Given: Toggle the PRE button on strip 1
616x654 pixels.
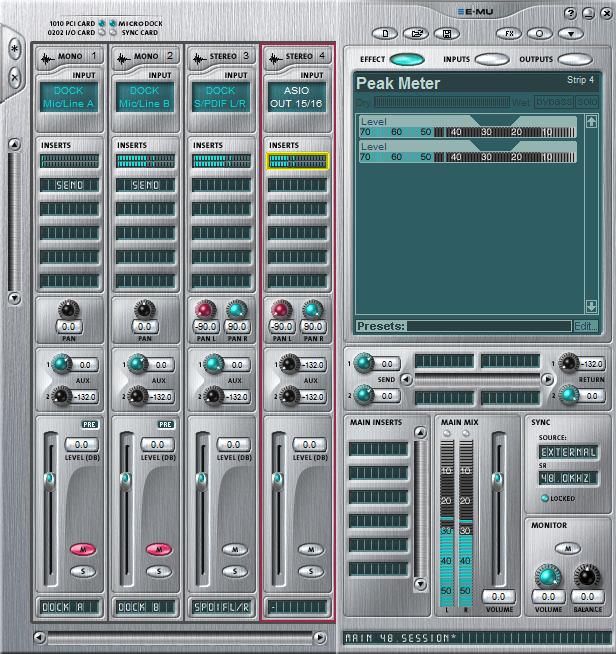Looking at the screenshot, I should pyautogui.click(x=90, y=424).
